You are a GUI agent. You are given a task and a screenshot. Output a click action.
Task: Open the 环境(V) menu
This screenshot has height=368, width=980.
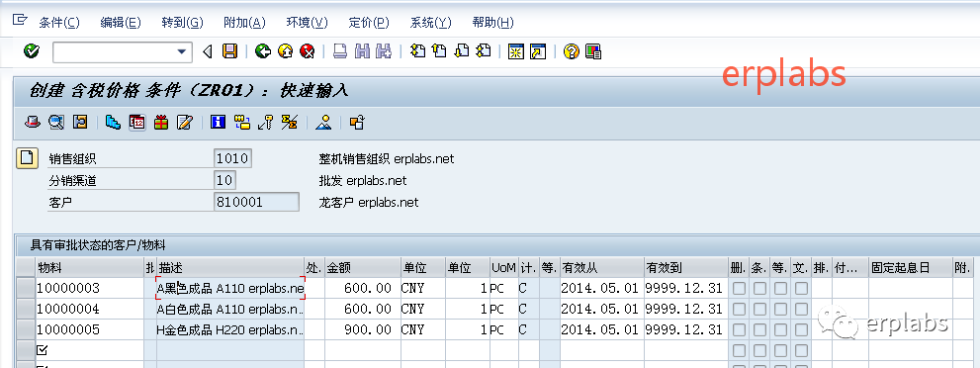coord(307,23)
